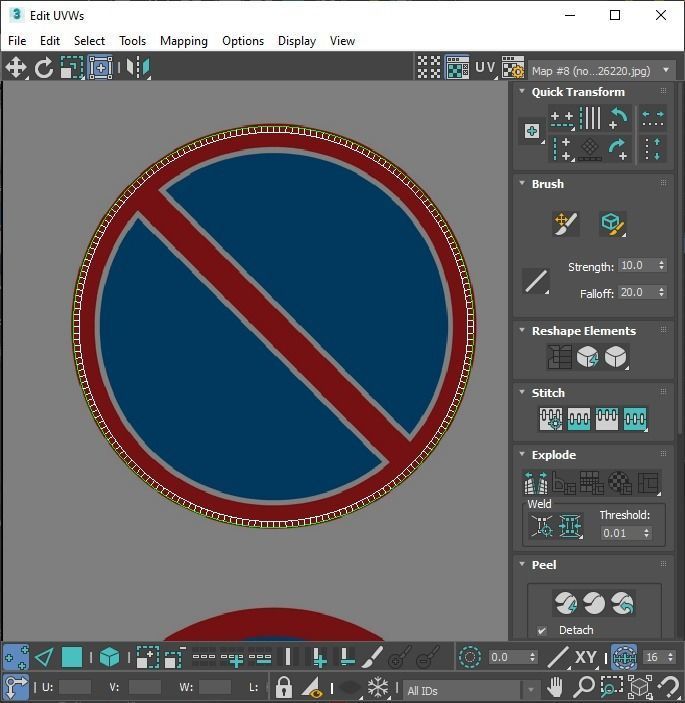The image size is (685, 703).
Task: Toggle Lock Selected Subobjects padlock
Action: pos(284,687)
